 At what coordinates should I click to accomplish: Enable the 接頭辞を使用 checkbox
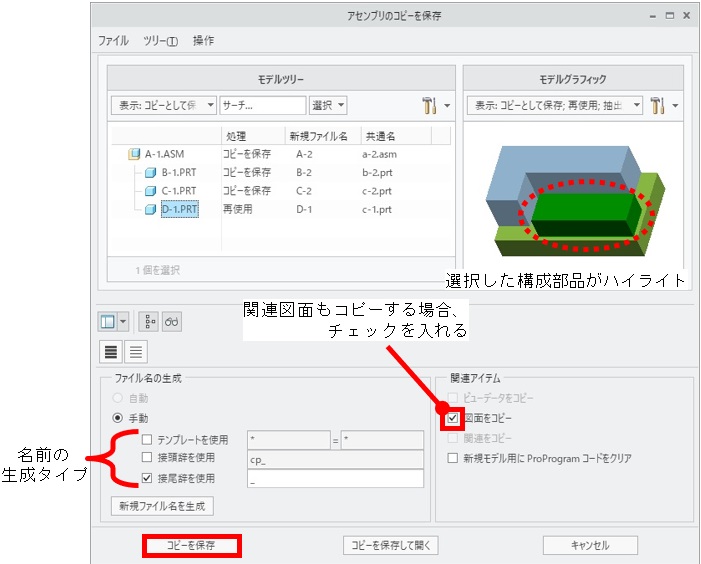point(147,457)
